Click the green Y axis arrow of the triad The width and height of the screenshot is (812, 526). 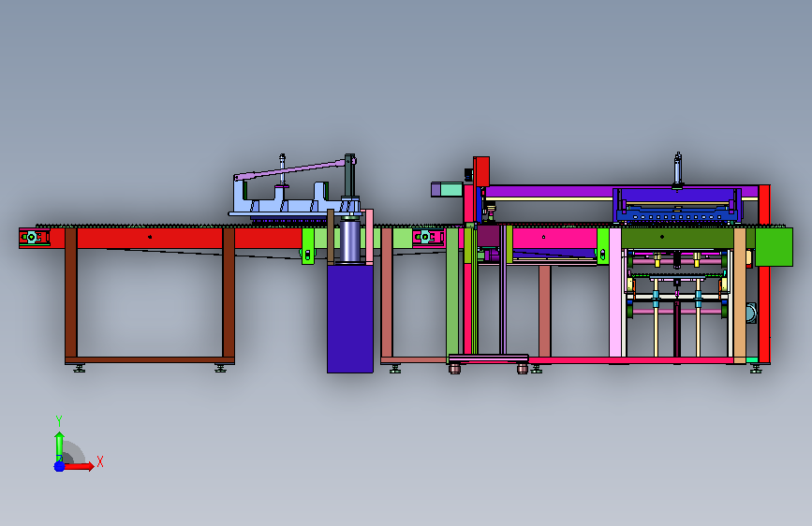click(x=59, y=446)
